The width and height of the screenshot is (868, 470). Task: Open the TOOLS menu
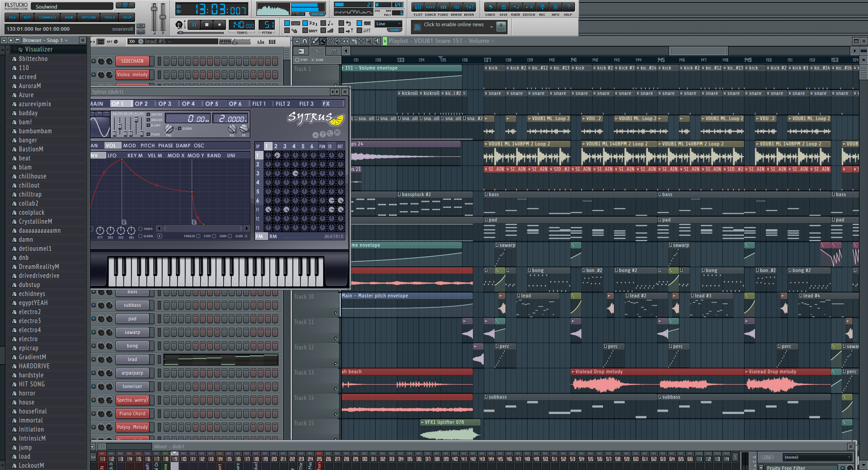tap(110, 17)
